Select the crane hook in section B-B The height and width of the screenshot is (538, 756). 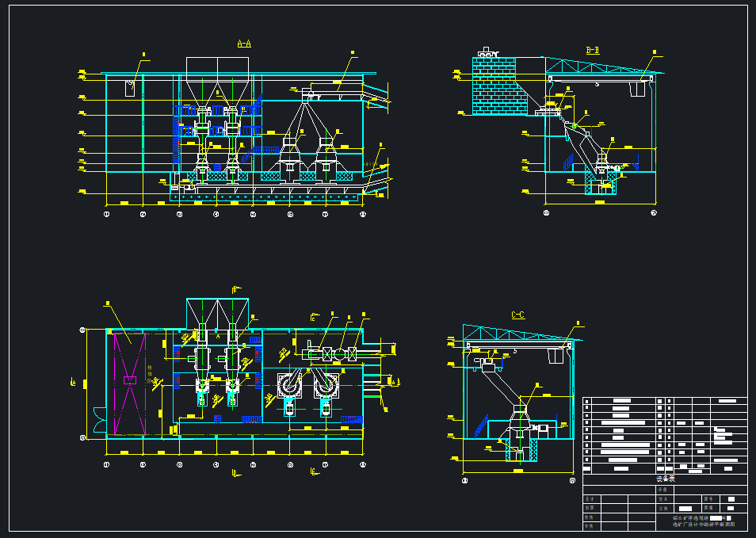(597, 84)
